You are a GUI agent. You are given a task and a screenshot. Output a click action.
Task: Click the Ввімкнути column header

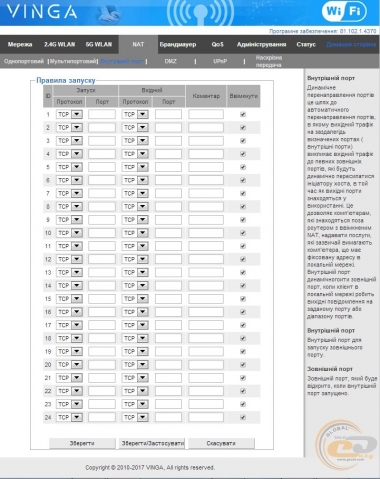click(243, 96)
